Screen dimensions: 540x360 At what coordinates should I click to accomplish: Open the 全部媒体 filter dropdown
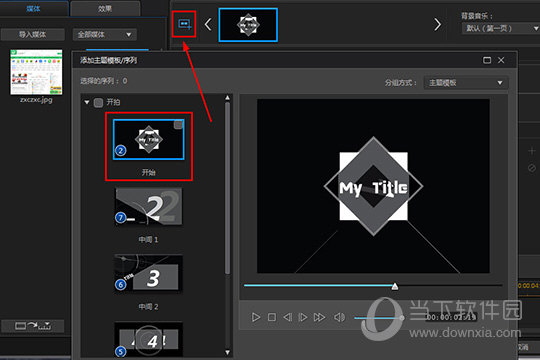(105, 34)
